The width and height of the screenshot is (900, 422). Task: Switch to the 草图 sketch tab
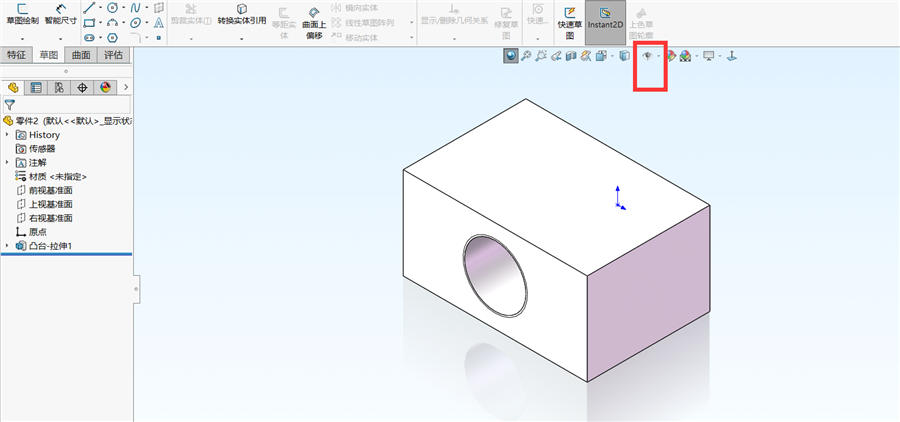point(49,55)
